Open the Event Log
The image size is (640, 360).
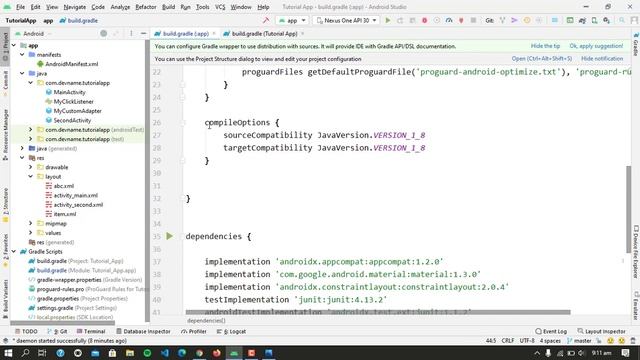551,331
